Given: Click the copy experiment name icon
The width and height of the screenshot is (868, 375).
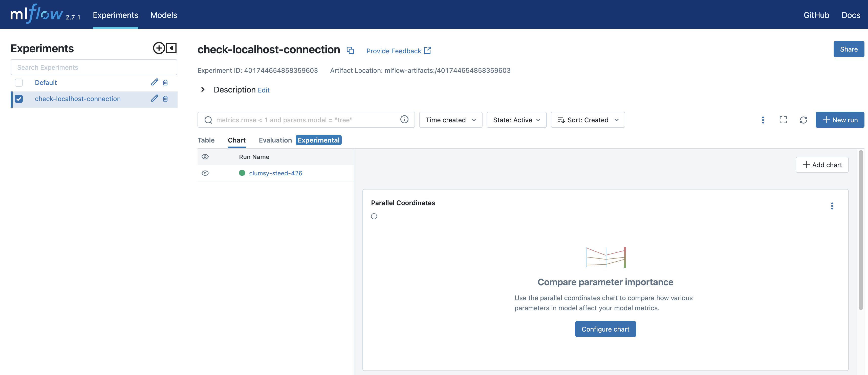Looking at the screenshot, I should [x=351, y=50].
